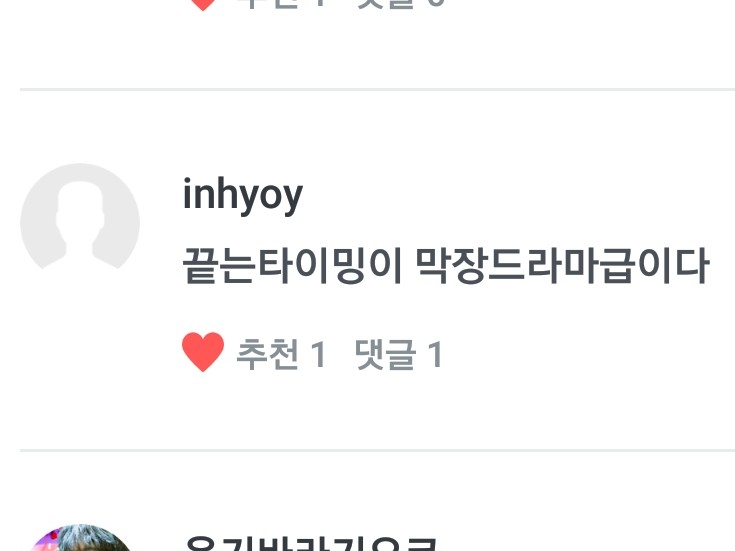Click the divider line above inhyoy's comment
The width and height of the screenshot is (735, 551).
click(377, 89)
